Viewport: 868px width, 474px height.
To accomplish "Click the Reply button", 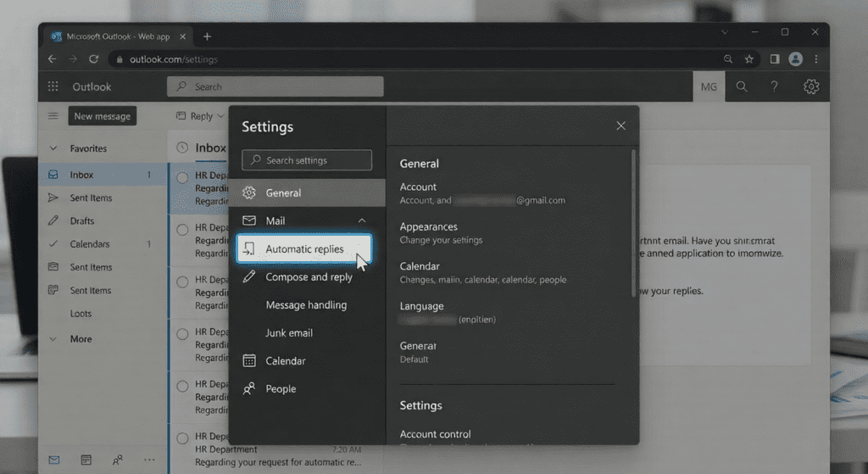I will [195, 115].
